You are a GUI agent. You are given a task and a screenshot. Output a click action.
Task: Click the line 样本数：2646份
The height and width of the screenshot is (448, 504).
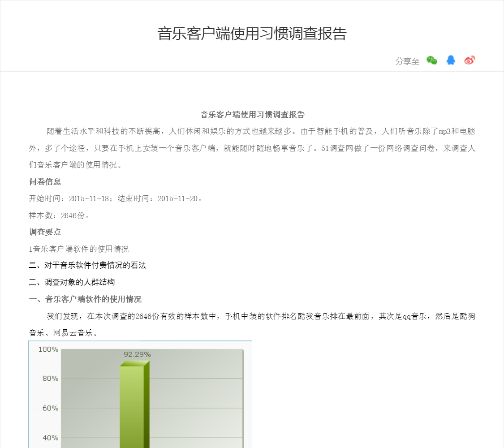[59, 215]
